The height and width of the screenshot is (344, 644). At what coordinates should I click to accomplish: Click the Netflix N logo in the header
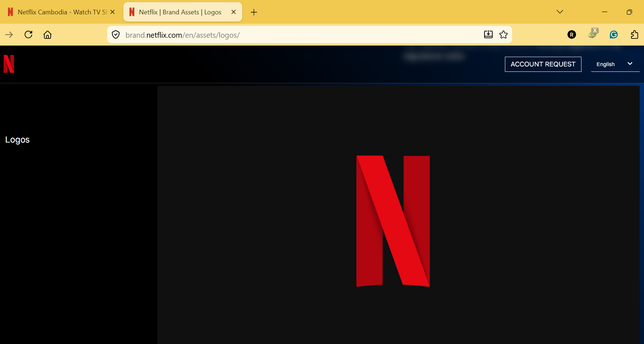point(9,64)
